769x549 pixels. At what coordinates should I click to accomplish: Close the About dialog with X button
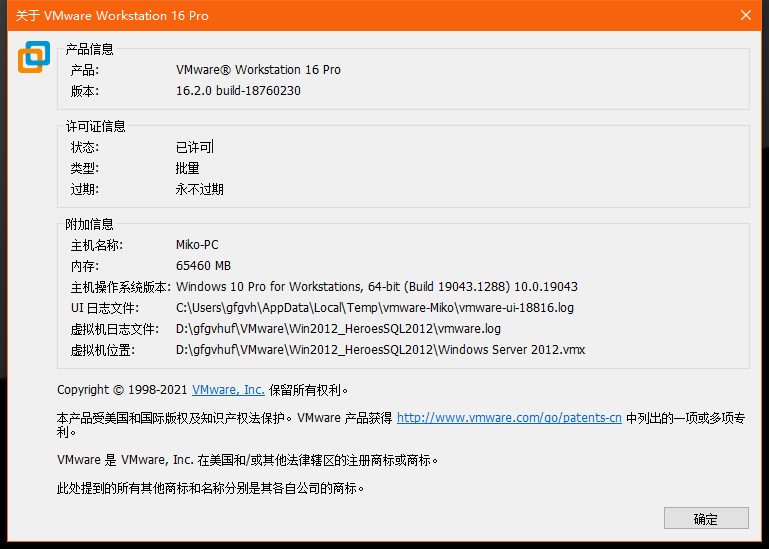[745, 15]
